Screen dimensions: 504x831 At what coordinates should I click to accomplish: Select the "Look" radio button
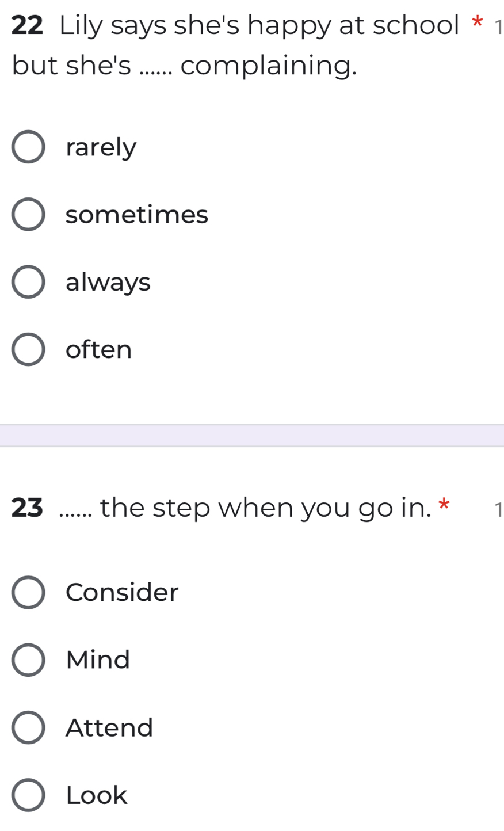(x=28, y=795)
